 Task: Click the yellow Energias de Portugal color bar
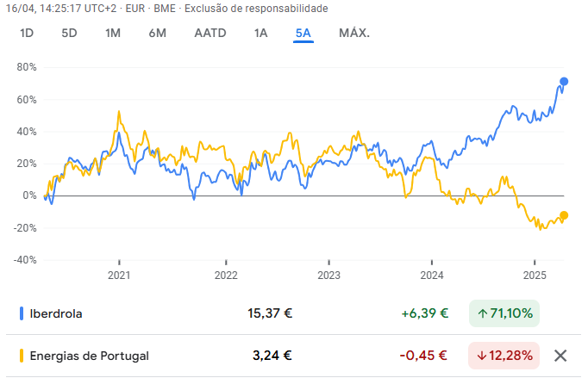click(x=22, y=356)
